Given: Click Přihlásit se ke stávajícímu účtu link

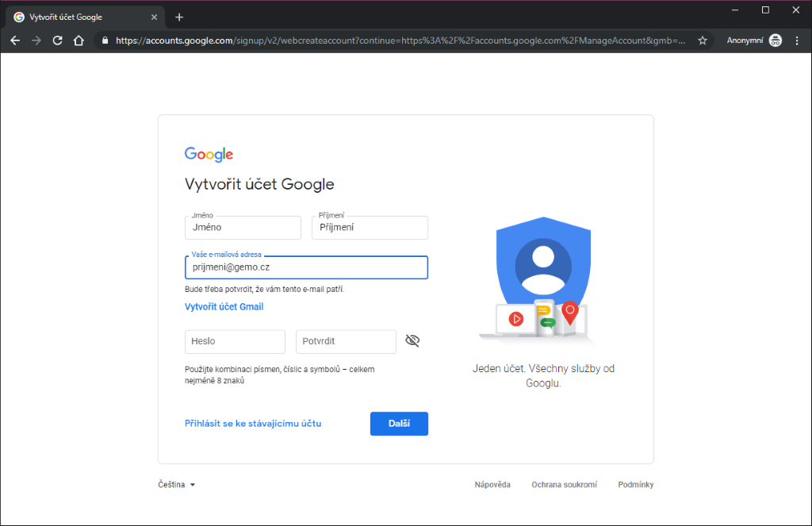Looking at the screenshot, I should [253, 424].
